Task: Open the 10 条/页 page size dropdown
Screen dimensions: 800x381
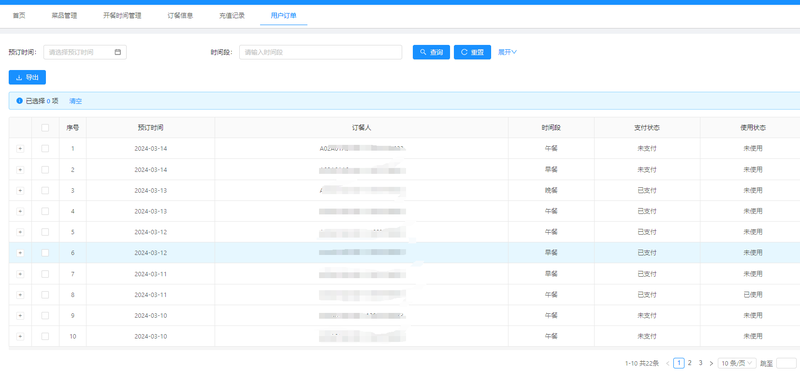Action: pos(737,364)
